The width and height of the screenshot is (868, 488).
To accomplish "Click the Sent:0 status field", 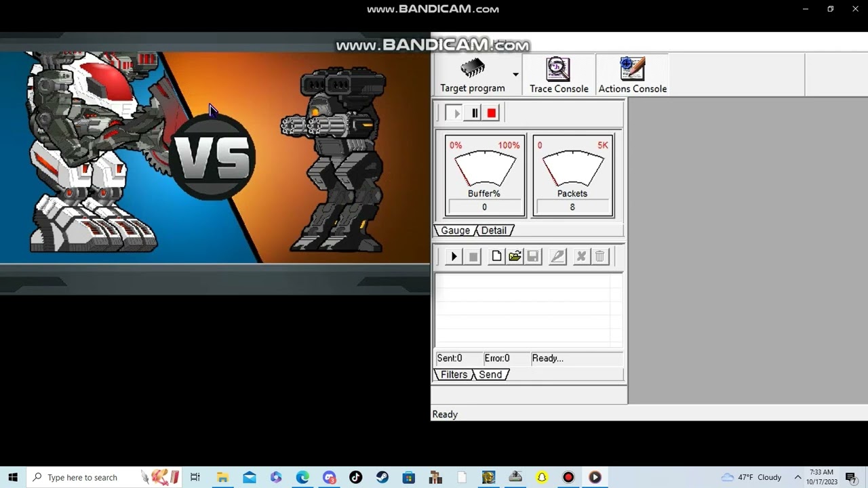I will [458, 359].
